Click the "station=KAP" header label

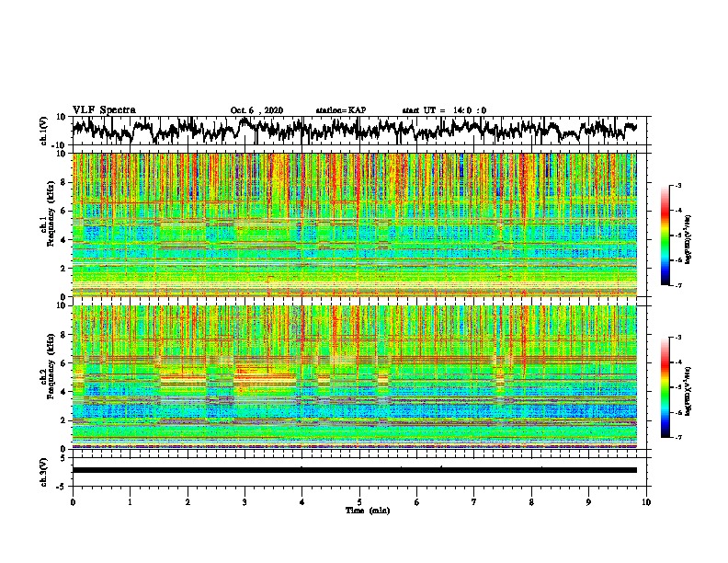click(341, 110)
